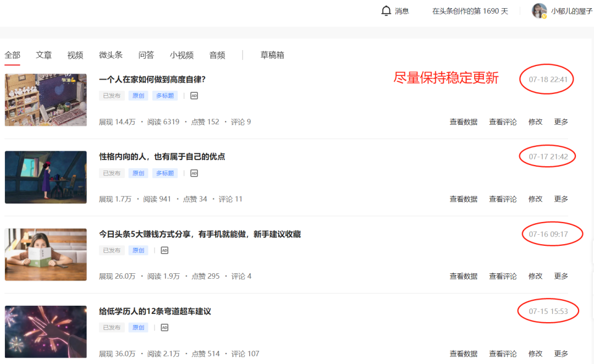Click 查看数据 for the 07-17 article

point(463,199)
